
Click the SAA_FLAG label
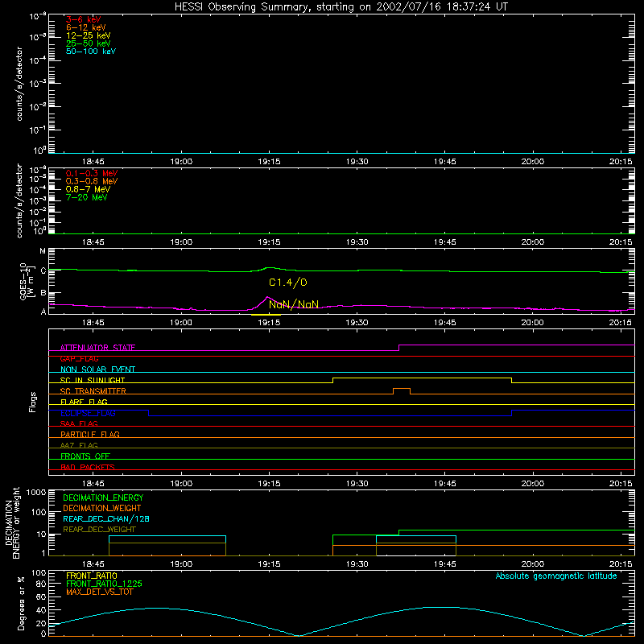pos(79,423)
